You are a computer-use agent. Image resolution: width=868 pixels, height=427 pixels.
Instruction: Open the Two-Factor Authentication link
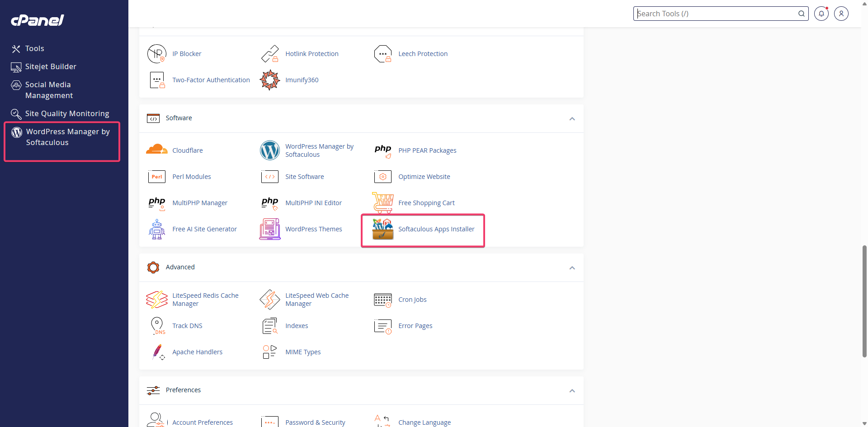click(211, 80)
